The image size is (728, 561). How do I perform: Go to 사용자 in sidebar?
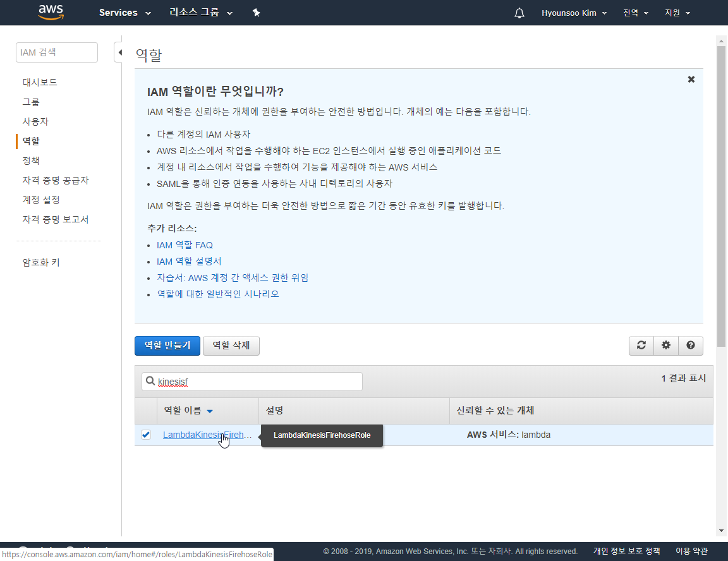pyautogui.click(x=35, y=121)
